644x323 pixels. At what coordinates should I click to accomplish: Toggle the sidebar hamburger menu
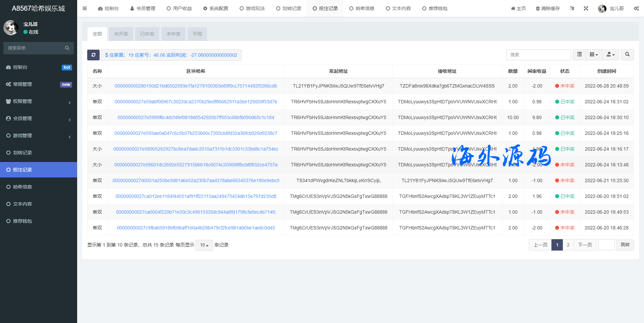coord(85,8)
